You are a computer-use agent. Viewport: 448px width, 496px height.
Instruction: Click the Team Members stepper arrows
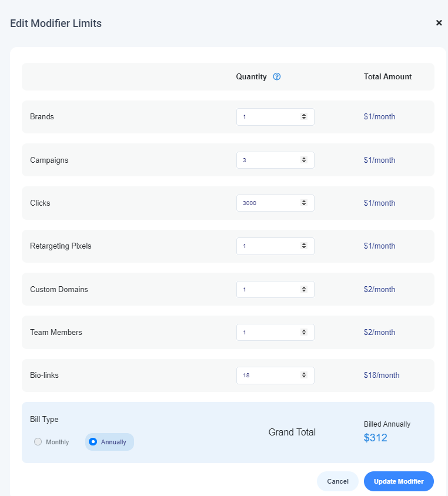(x=304, y=332)
